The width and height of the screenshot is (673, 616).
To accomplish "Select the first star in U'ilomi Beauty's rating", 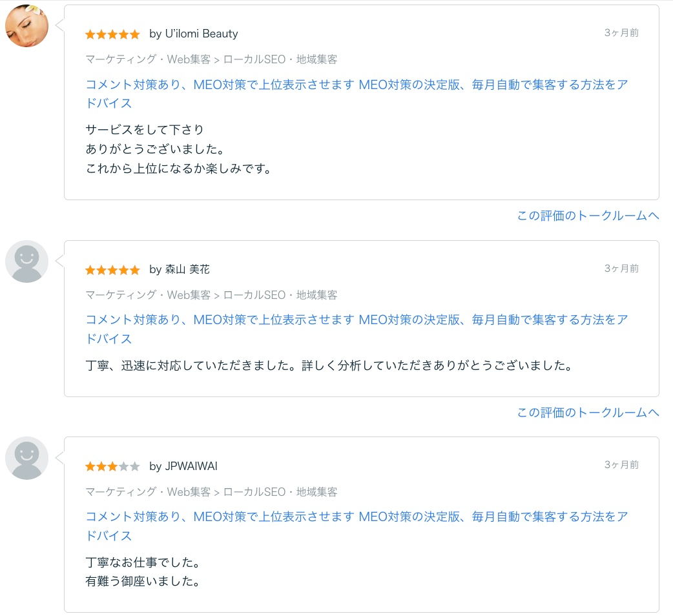I will 90,34.
